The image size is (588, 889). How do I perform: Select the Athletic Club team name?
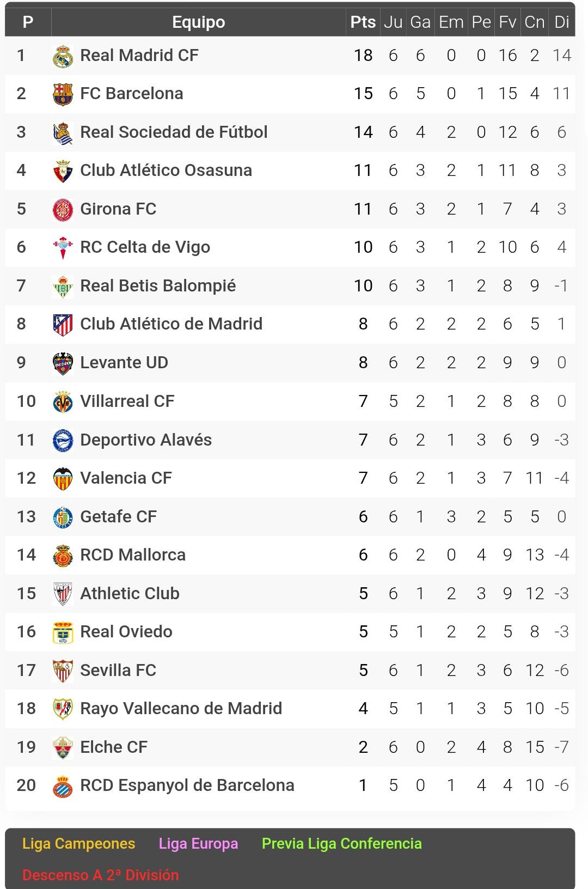(130, 593)
